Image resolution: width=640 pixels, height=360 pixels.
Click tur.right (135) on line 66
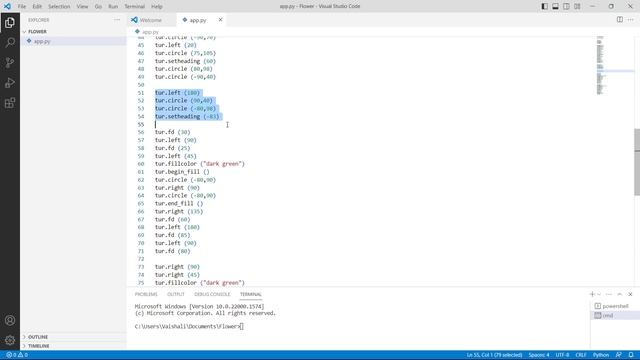tap(179, 211)
